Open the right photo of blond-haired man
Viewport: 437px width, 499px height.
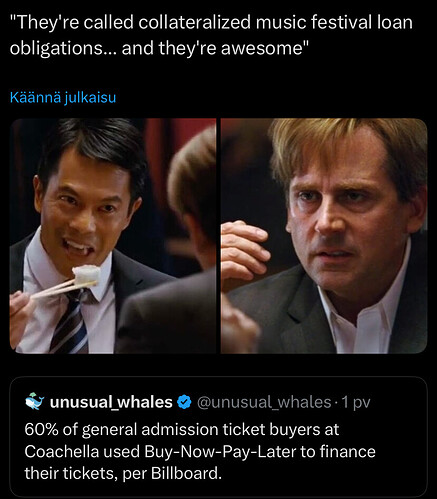(x=324, y=236)
